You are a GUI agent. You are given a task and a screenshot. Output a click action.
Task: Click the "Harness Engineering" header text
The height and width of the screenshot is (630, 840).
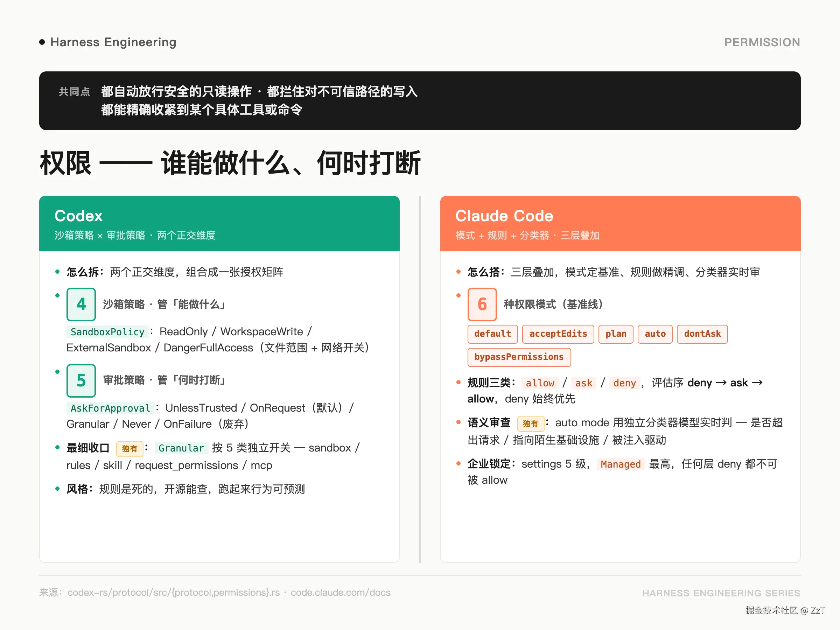click(x=113, y=42)
